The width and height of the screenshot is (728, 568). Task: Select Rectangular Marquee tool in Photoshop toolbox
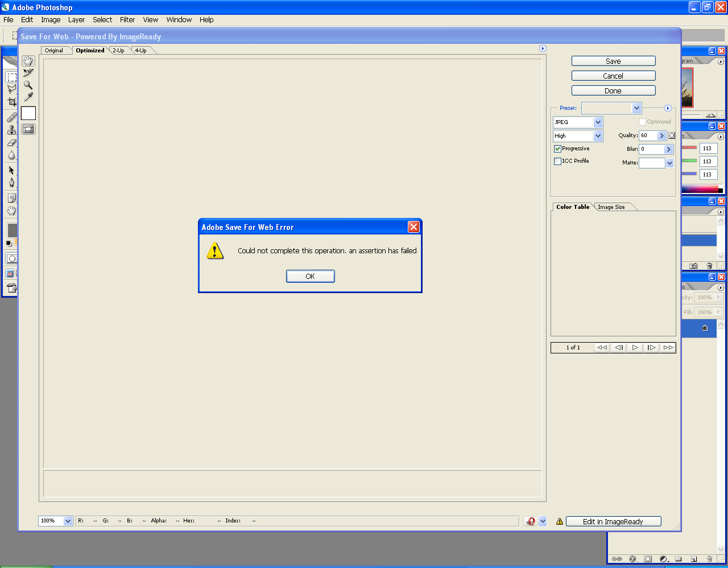(x=11, y=77)
